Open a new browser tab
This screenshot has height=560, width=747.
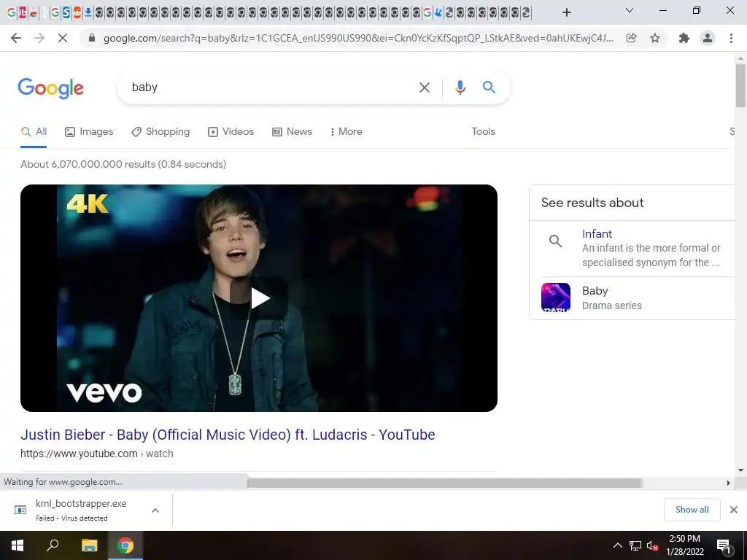click(x=566, y=12)
